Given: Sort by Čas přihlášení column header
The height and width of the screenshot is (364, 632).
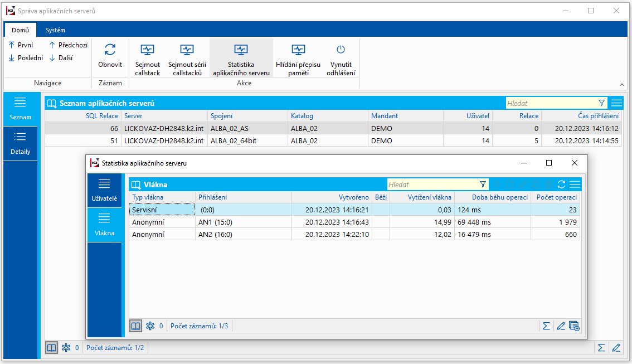Looking at the screenshot, I should tap(582, 116).
